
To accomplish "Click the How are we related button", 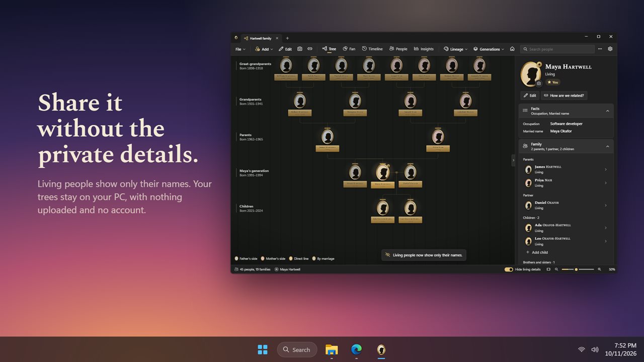I will (x=564, y=96).
